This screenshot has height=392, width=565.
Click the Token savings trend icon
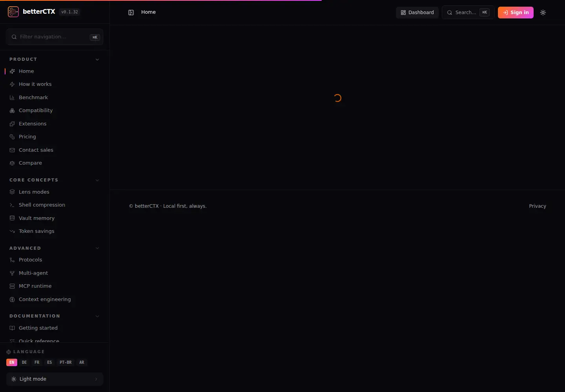(12, 231)
